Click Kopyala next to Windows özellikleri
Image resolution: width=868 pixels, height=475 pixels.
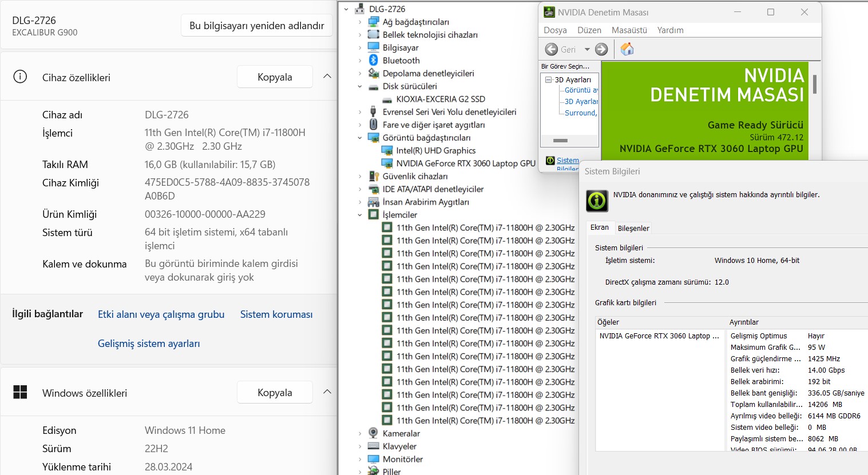[275, 393]
